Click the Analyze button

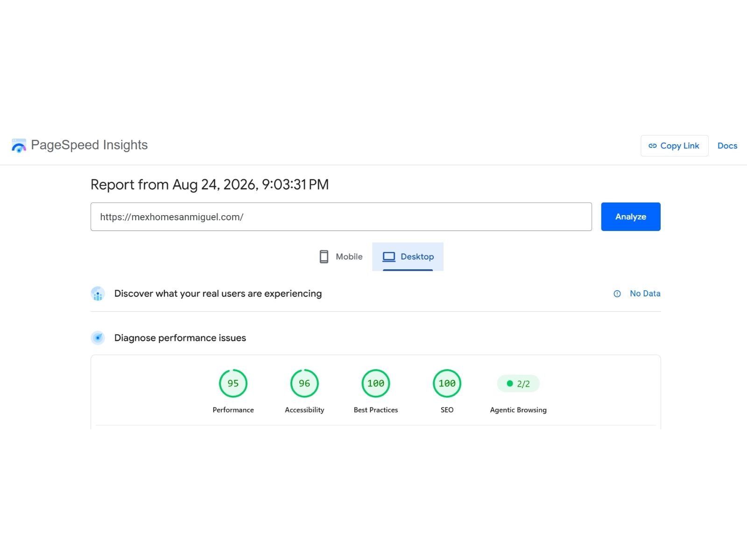click(631, 217)
